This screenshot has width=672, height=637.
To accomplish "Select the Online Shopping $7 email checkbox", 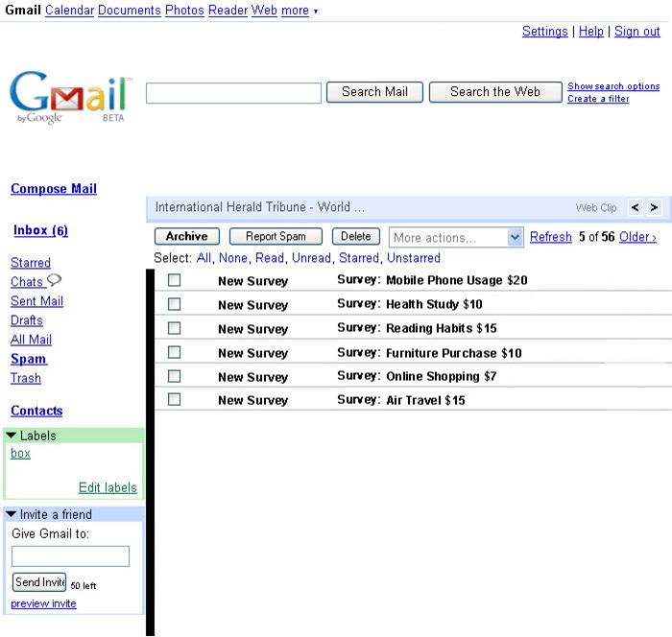I will pos(174,376).
